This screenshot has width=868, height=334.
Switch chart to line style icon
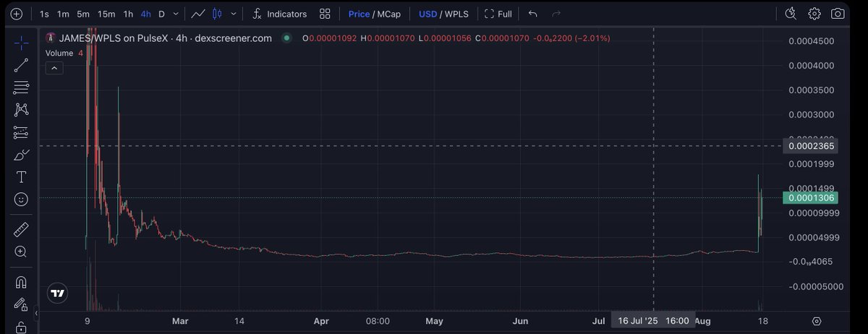[x=198, y=14]
